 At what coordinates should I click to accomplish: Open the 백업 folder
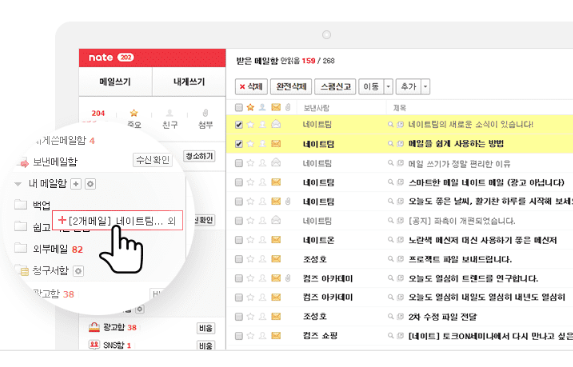point(41,205)
